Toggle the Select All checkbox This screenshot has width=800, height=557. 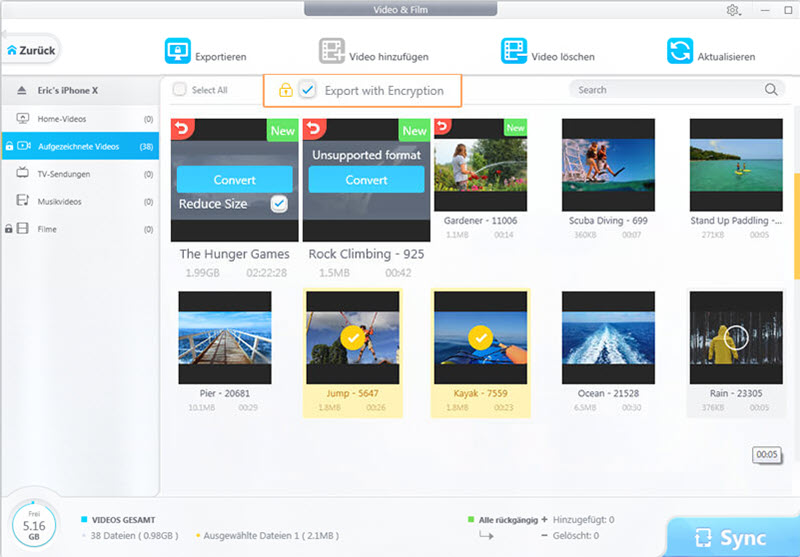(x=180, y=90)
